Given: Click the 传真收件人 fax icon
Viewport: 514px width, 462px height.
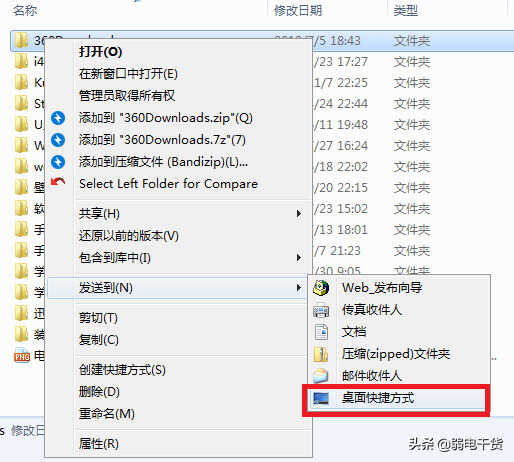Looking at the screenshot, I should (321, 310).
